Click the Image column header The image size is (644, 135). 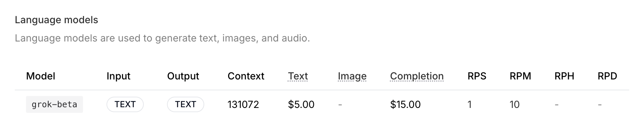click(x=352, y=76)
